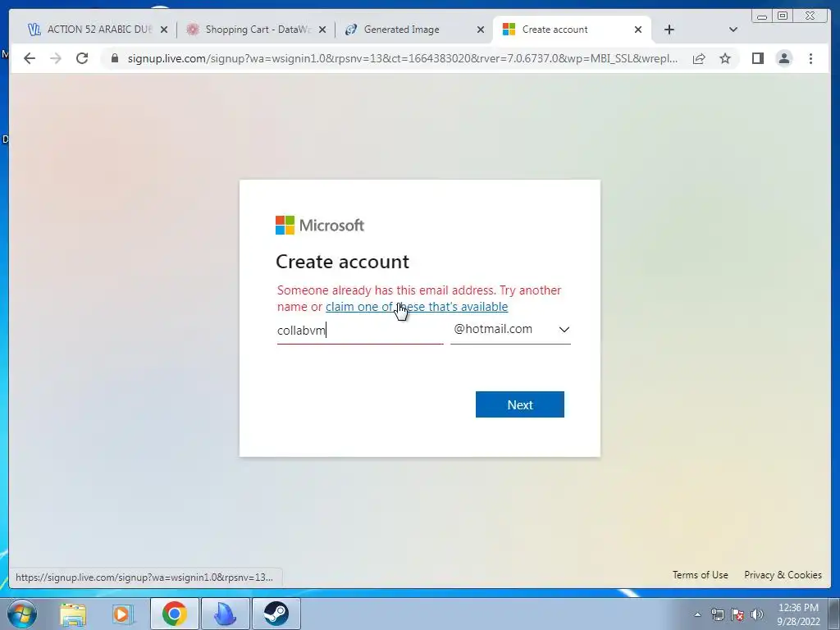
Task: Click 'claim one of these that's available' link
Action: 417,307
